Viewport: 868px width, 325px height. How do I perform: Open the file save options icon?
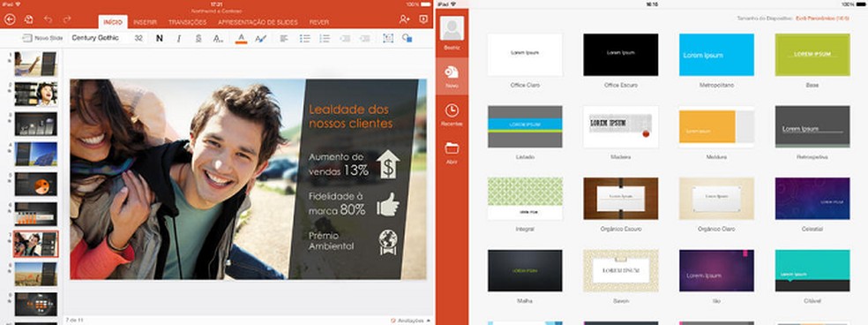(29, 19)
